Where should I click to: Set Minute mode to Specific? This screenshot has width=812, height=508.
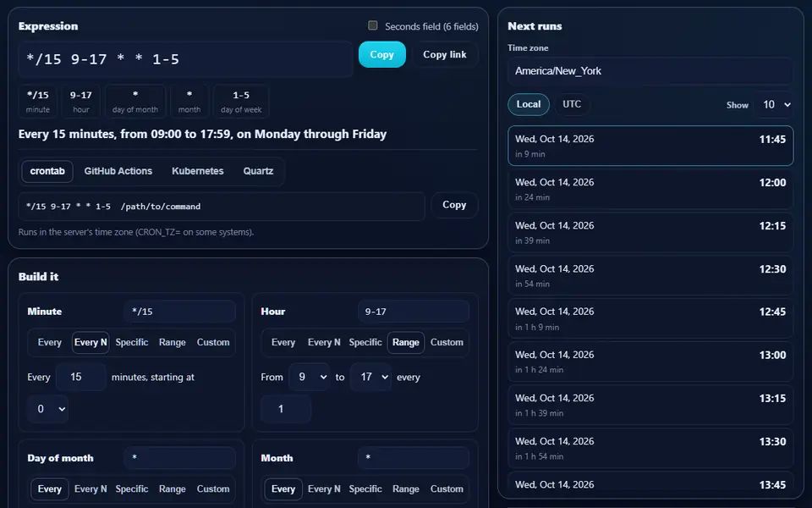point(132,342)
